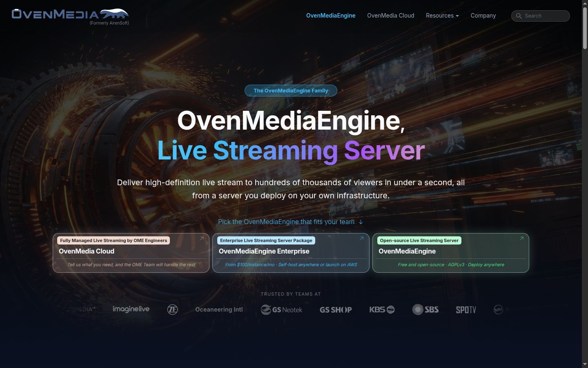Screen dimensions: 588x368
Task: Click the search magnifier icon
Action: pos(519,16)
